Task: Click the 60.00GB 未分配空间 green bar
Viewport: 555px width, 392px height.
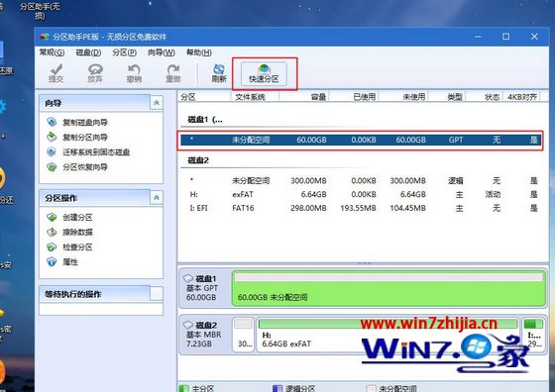Action: 388,288
